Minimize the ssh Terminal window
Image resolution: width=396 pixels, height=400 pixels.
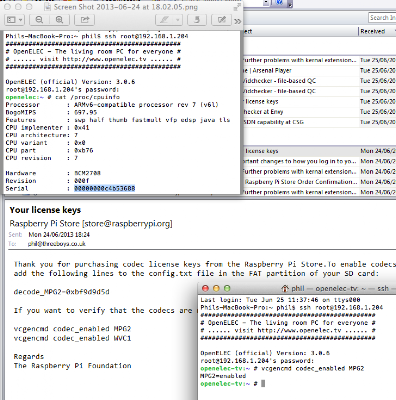pos(216,288)
